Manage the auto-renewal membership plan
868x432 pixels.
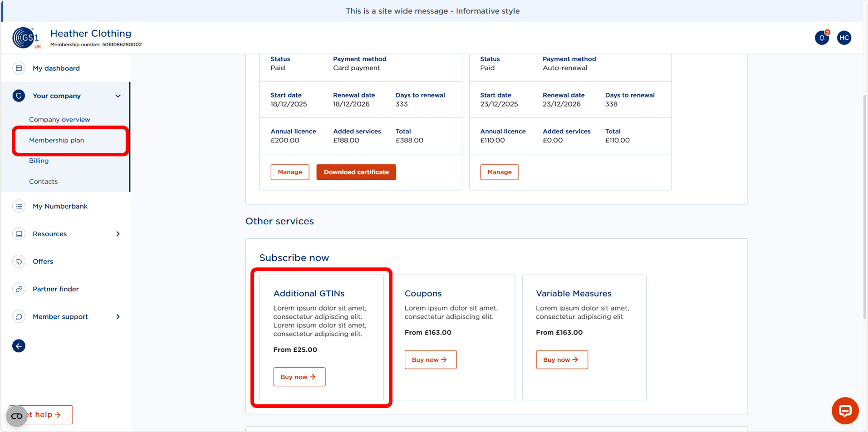[499, 172]
